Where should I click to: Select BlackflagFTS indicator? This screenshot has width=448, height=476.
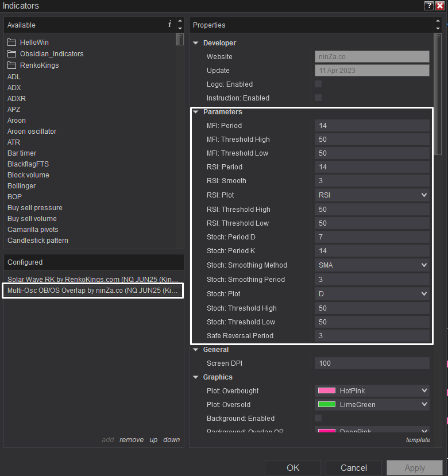tap(28, 164)
